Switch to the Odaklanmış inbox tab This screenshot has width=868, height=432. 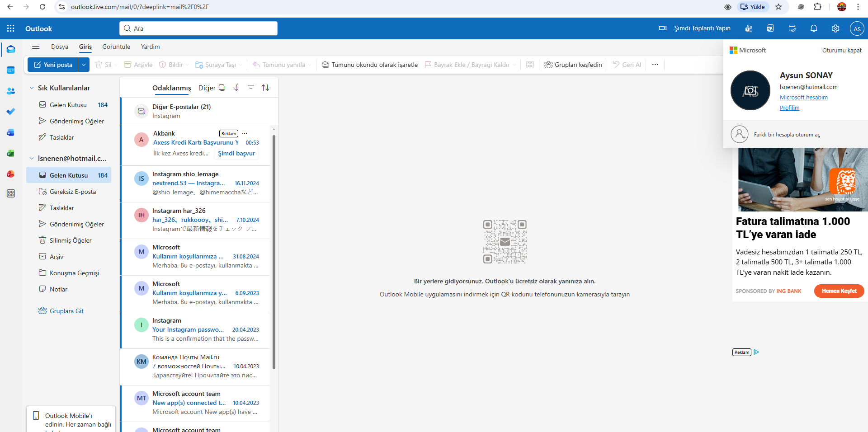(172, 88)
